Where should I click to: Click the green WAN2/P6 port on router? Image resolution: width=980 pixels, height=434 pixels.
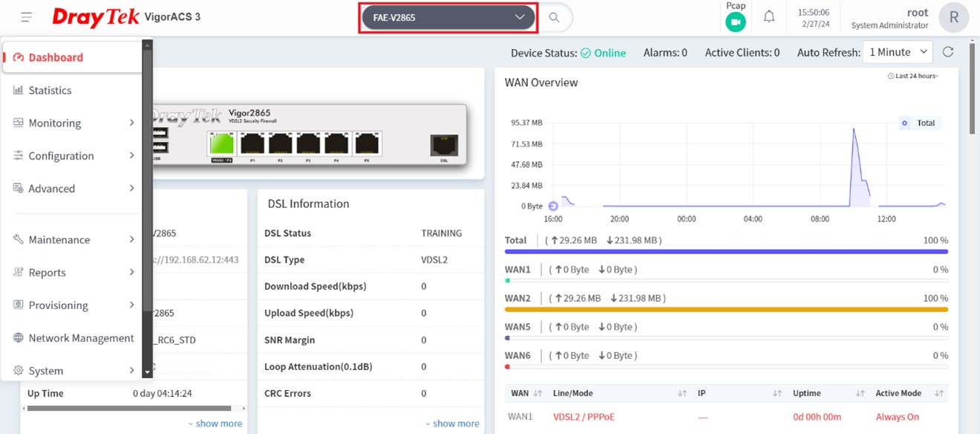pyautogui.click(x=222, y=143)
